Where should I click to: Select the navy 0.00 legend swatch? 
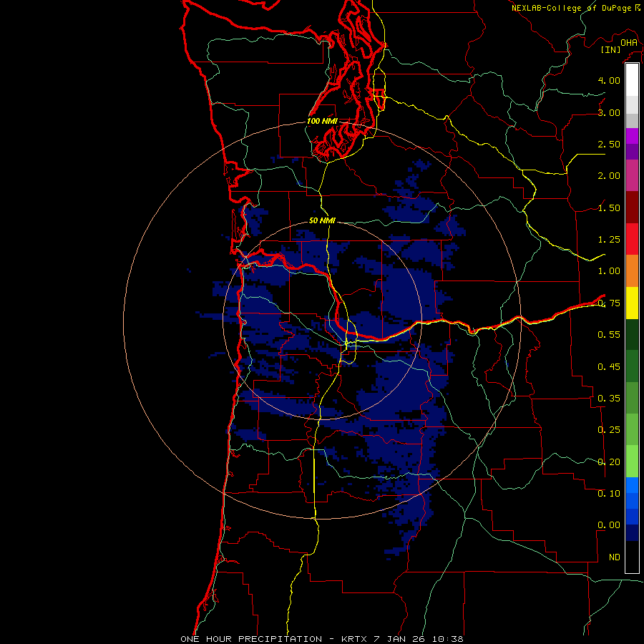[632, 532]
